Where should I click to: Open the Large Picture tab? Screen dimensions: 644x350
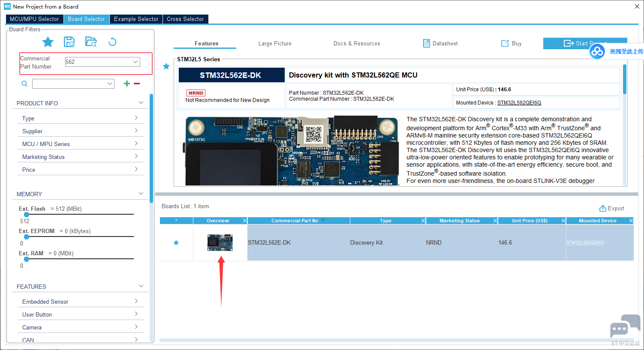[x=275, y=43]
